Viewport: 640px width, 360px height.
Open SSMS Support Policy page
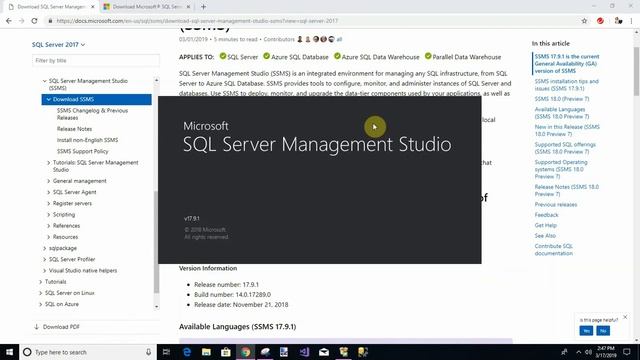[x=82, y=151]
